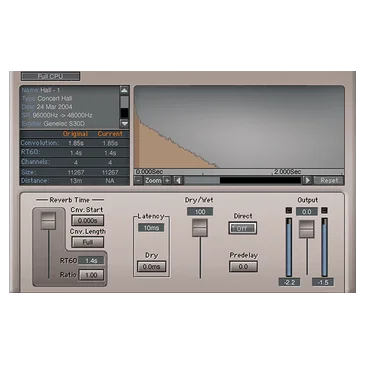Click the left output clip indicator
The image size is (365, 365).
click(x=289, y=210)
